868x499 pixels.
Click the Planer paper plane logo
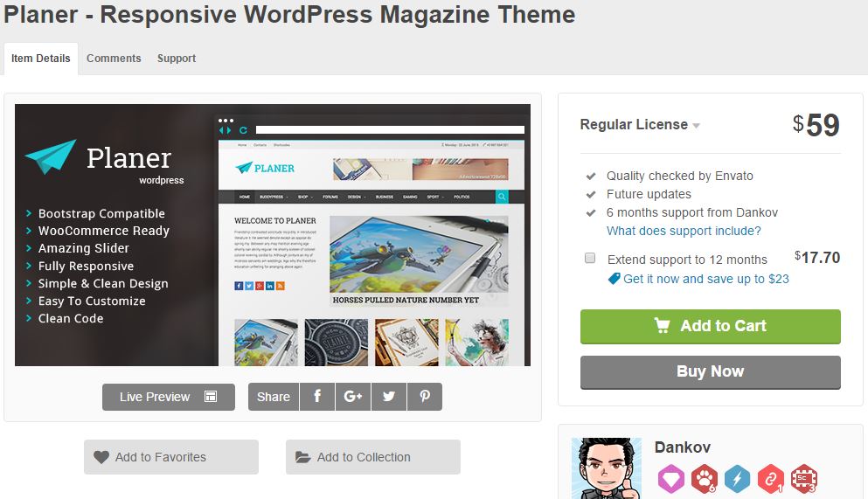(51, 156)
